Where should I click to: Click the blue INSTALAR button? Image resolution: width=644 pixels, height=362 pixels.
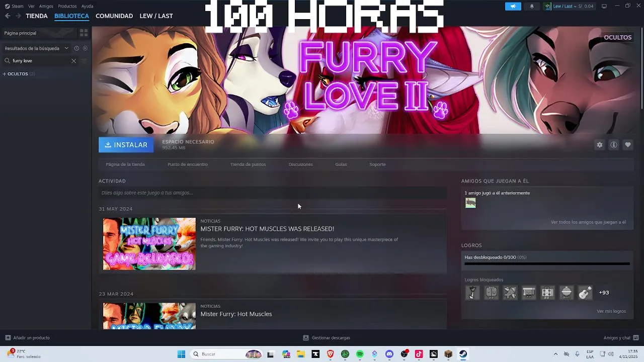tap(126, 145)
